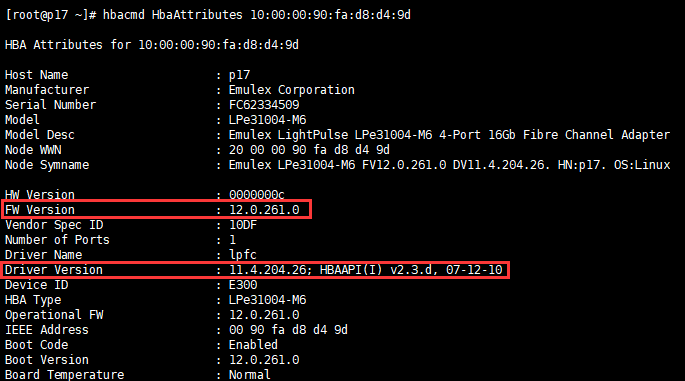Screen dimensions: 685x381
Task: Click the Model Desc value text
Action: (449, 135)
